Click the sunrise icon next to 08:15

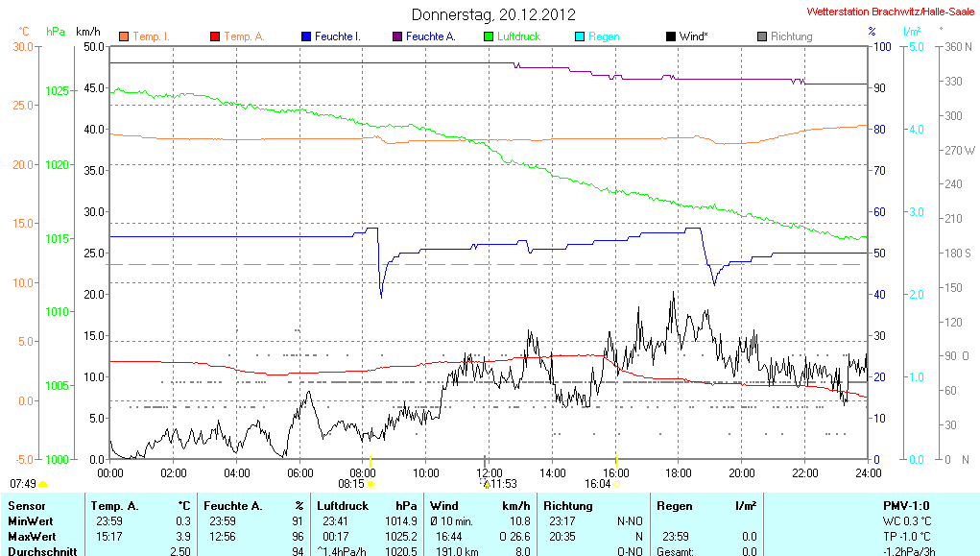pyautogui.click(x=370, y=485)
